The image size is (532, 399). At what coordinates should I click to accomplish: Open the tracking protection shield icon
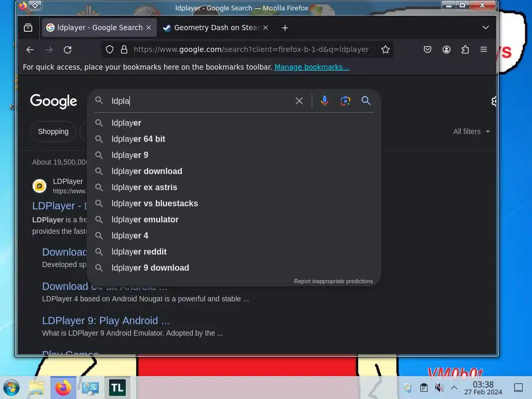[110, 49]
